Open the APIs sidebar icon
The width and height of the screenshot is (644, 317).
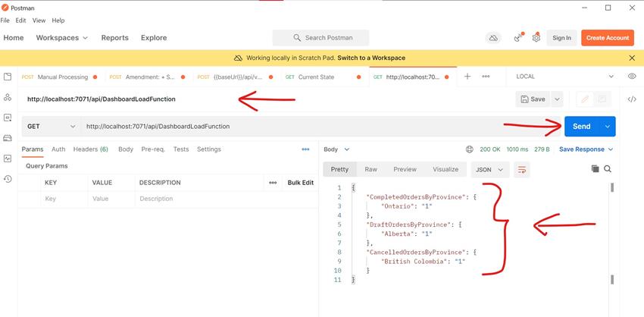click(8, 97)
